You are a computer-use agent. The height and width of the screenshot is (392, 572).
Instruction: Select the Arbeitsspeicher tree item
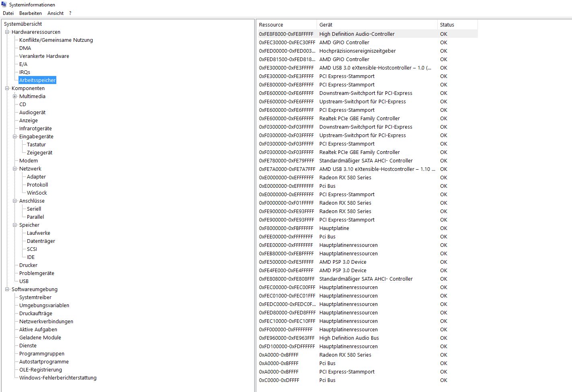pyautogui.click(x=37, y=80)
